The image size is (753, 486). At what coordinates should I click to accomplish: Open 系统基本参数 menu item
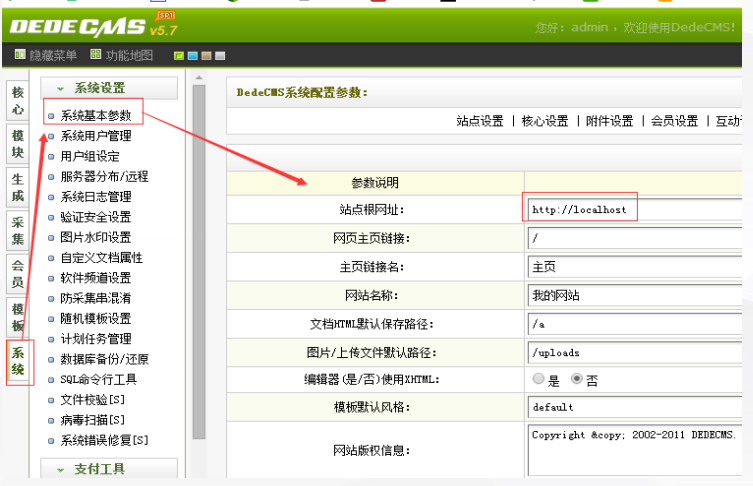click(x=96, y=116)
